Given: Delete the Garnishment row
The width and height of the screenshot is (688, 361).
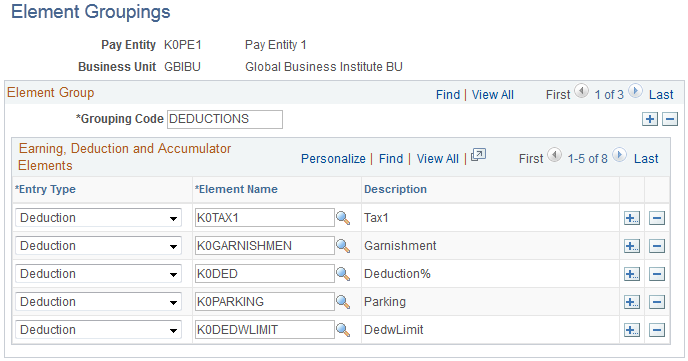Looking at the screenshot, I should (x=657, y=246).
